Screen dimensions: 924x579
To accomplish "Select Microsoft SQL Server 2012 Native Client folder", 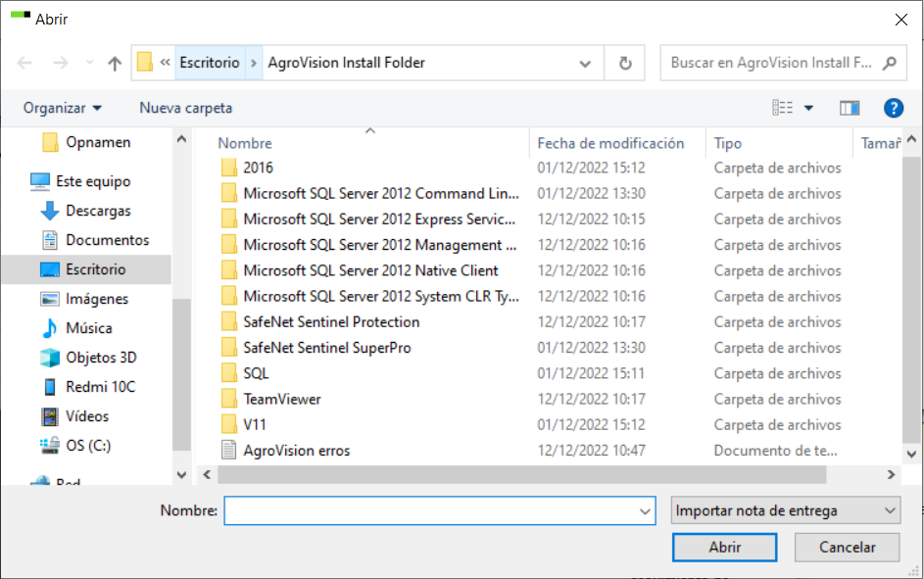I will tap(370, 271).
